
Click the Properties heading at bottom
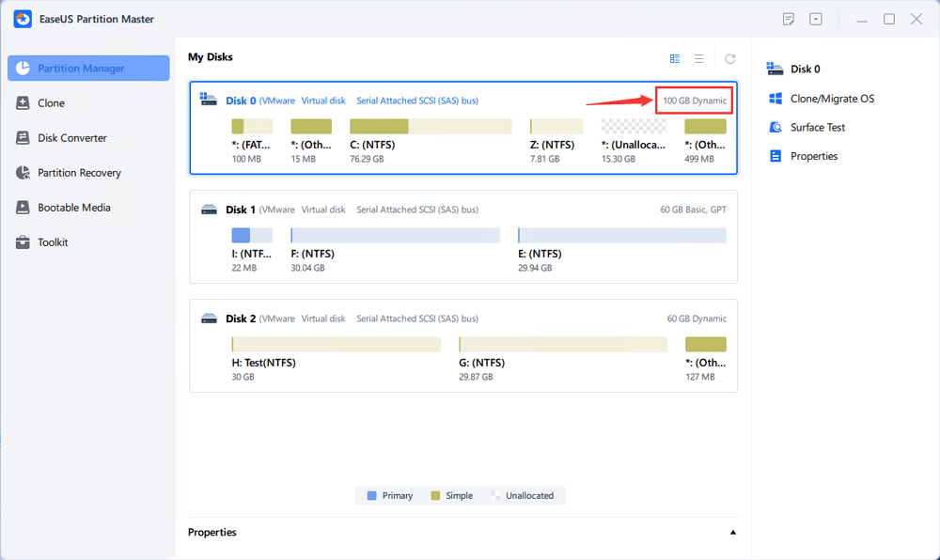tap(212, 533)
